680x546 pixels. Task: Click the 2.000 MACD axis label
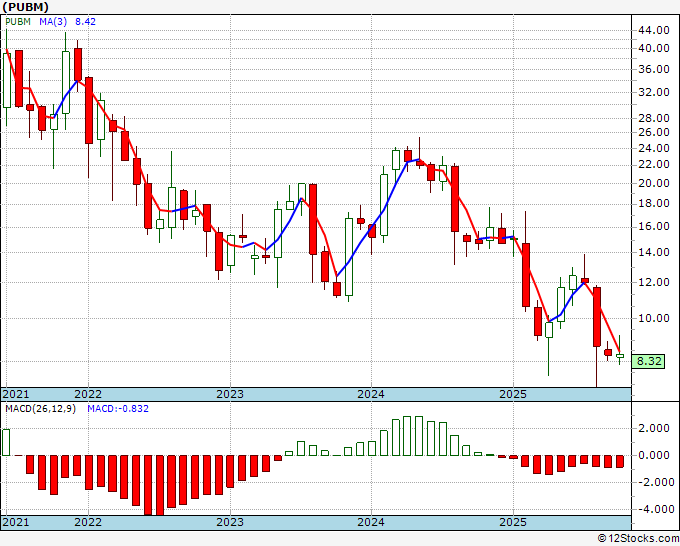pos(656,428)
